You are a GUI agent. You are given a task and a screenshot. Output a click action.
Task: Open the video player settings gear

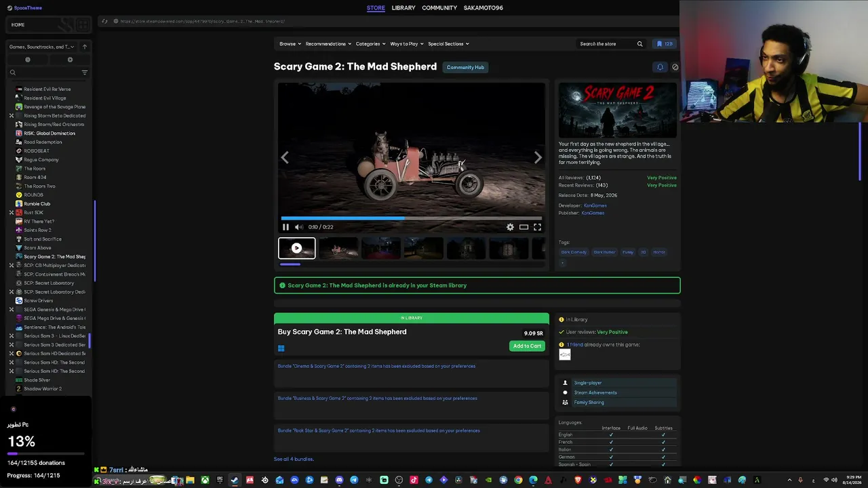click(510, 227)
